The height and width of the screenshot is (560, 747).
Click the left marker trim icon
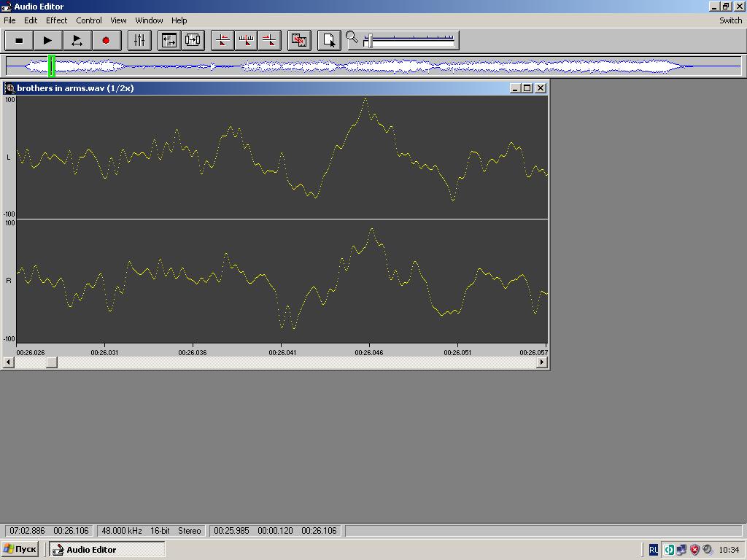tap(222, 41)
